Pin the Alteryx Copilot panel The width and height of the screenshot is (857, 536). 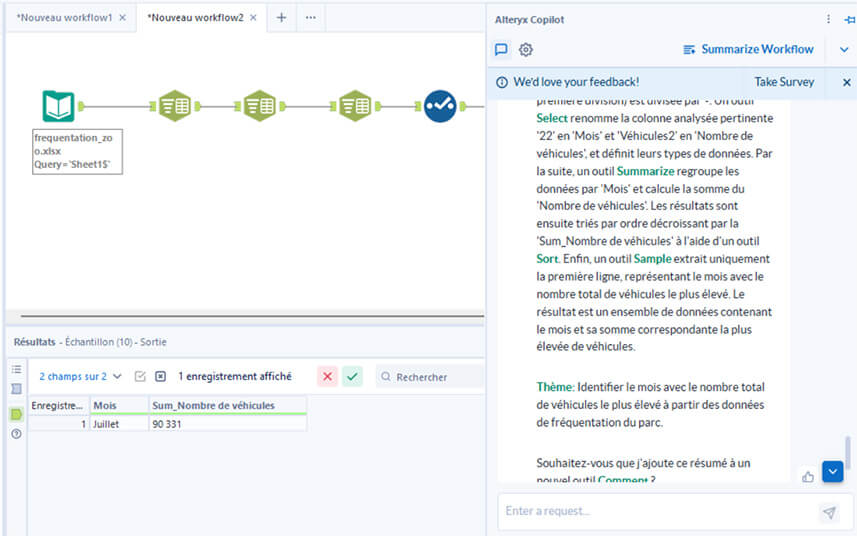pyautogui.click(x=850, y=20)
